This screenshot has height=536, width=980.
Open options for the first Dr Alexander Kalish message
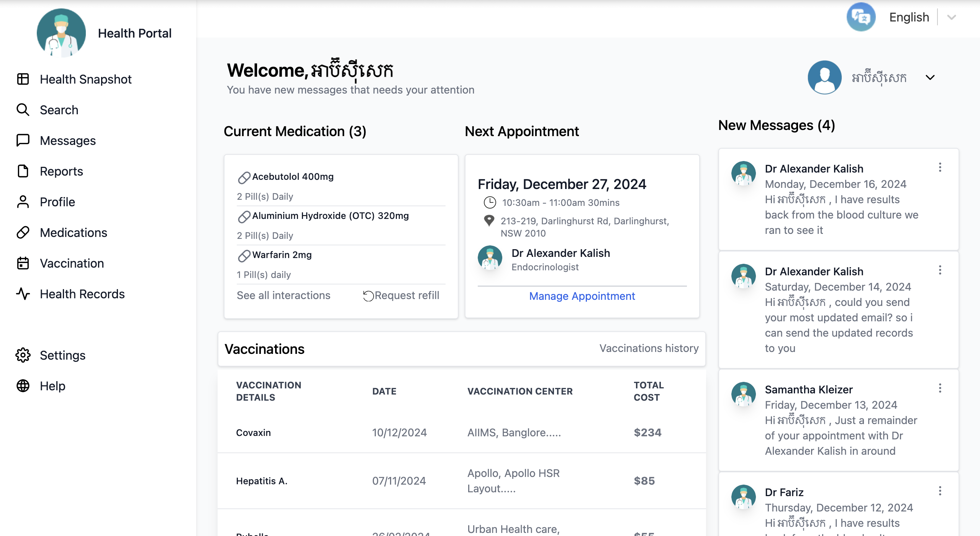(x=940, y=167)
